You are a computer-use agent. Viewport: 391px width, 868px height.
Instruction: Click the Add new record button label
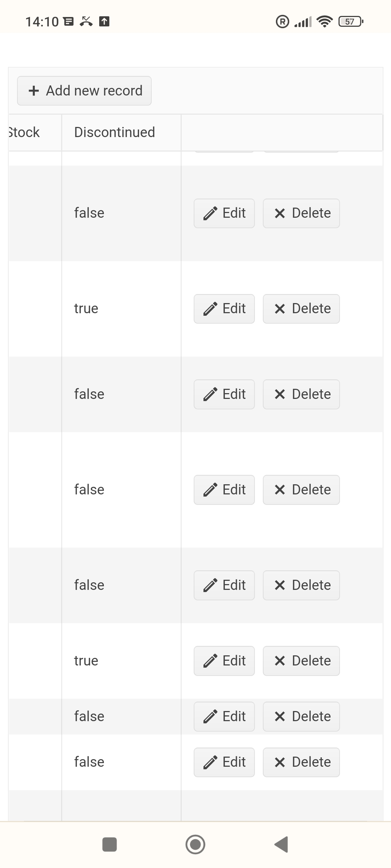pos(94,91)
